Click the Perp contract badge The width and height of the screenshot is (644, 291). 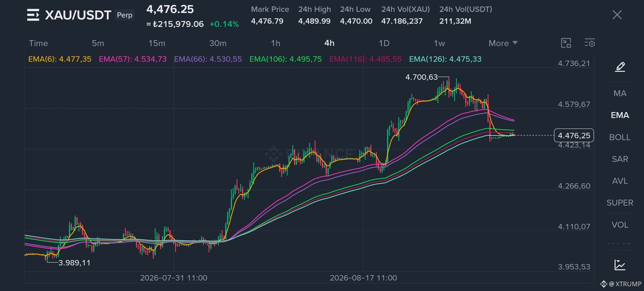click(125, 15)
